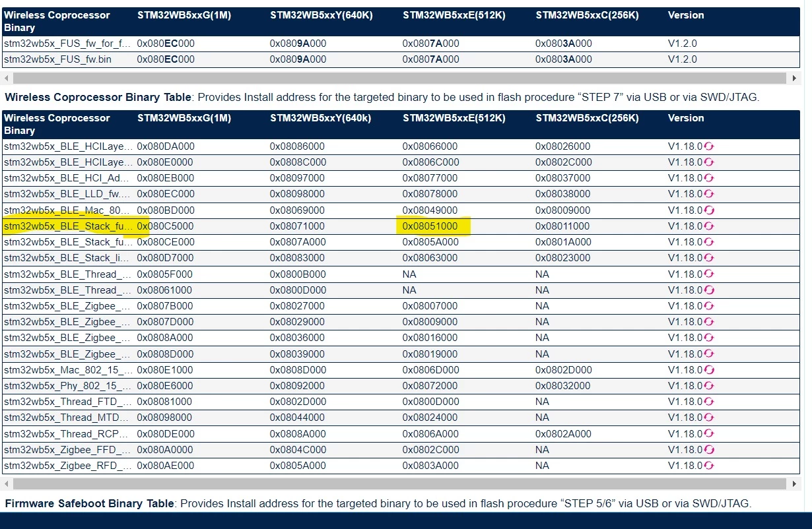
Task: Click update icon in stm32wb5x_Thread_RCP row
Action: [x=709, y=434]
